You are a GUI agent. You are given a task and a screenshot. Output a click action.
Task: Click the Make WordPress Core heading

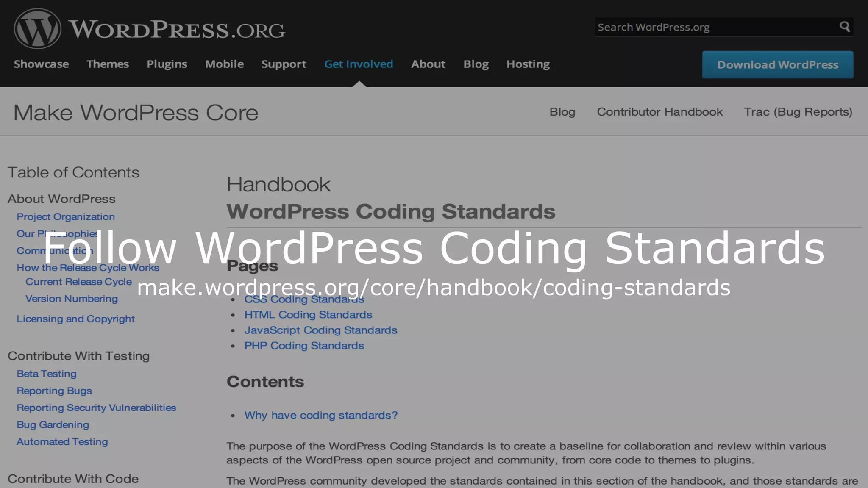pyautogui.click(x=136, y=113)
